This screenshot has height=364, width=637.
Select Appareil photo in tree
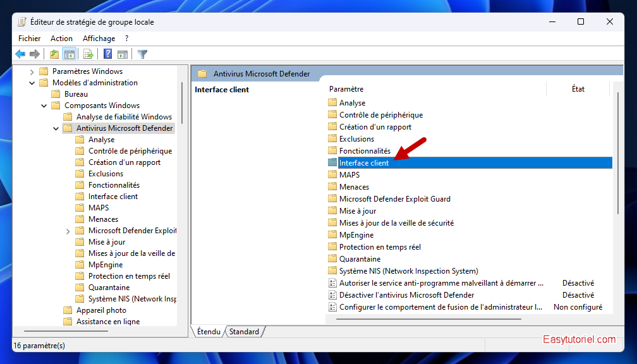pyautogui.click(x=101, y=310)
